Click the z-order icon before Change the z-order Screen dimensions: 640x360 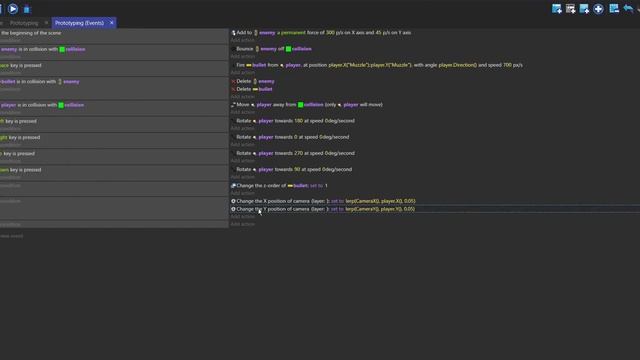tap(233, 186)
